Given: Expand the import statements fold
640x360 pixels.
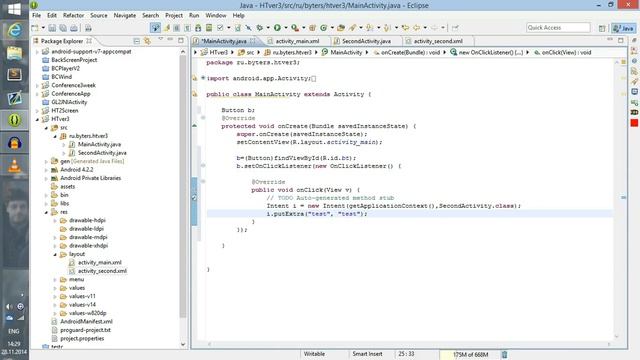Looking at the screenshot, I should [x=203, y=78].
